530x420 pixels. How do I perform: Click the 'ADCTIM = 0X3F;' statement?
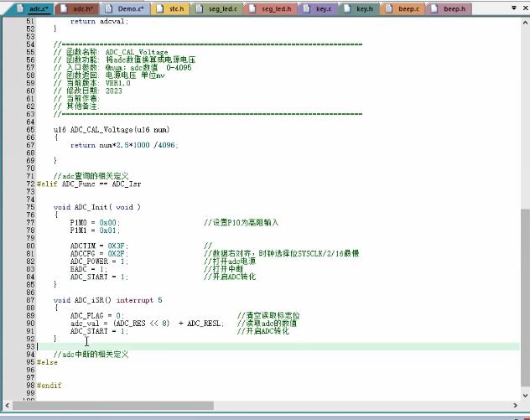pyautogui.click(x=99, y=246)
